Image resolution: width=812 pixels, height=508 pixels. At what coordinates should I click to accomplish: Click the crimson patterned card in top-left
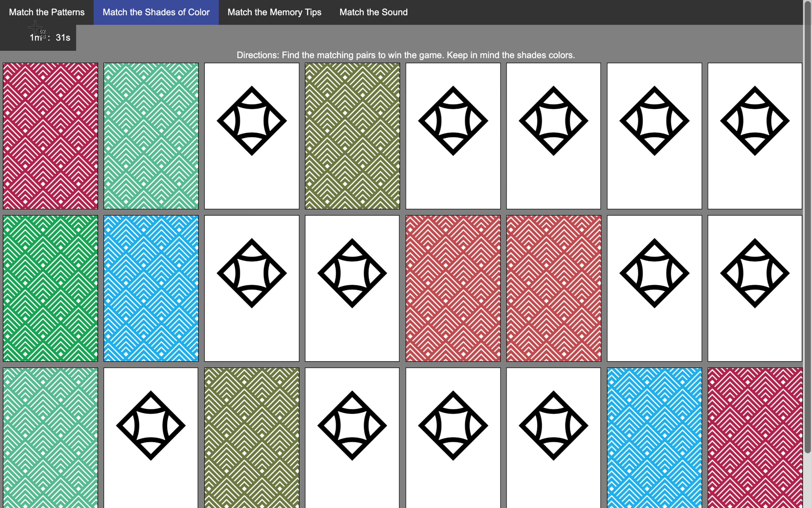click(50, 136)
